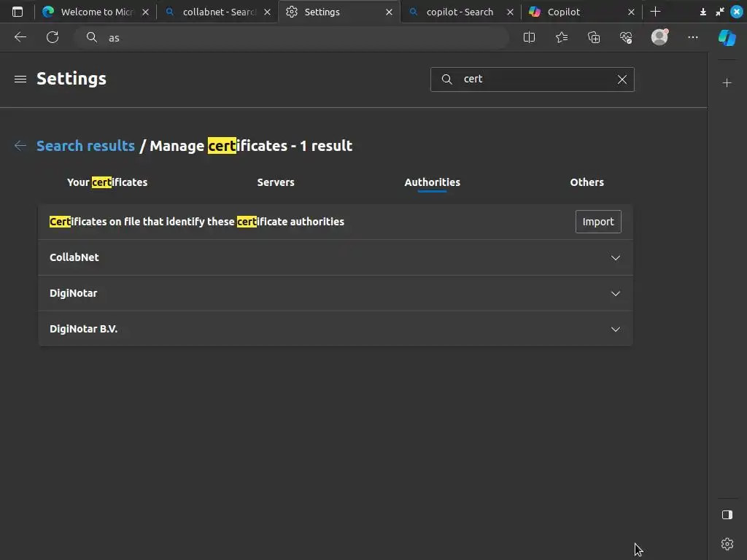Screen dimensions: 747x560
Task: Click the settings search magnifier icon
Action: [447, 79]
